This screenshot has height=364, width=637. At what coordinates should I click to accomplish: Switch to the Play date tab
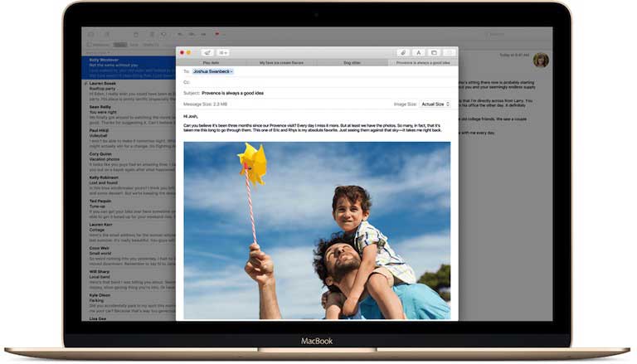[x=211, y=62]
